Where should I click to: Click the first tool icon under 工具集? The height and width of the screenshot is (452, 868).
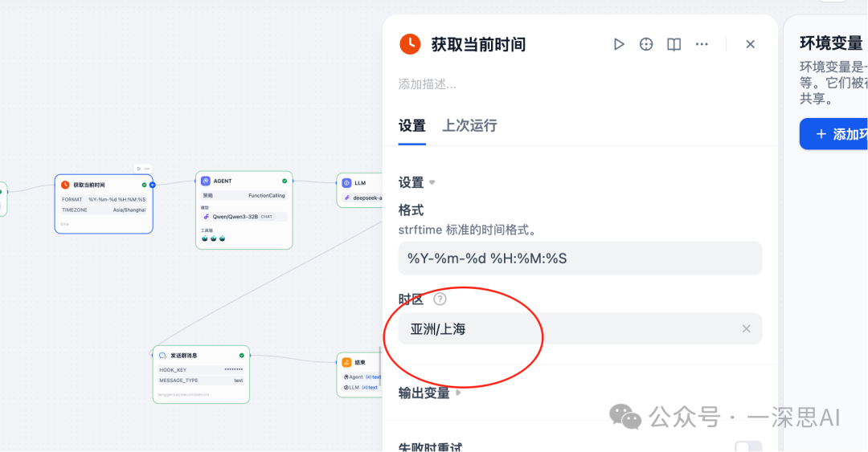[x=205, y=238]
